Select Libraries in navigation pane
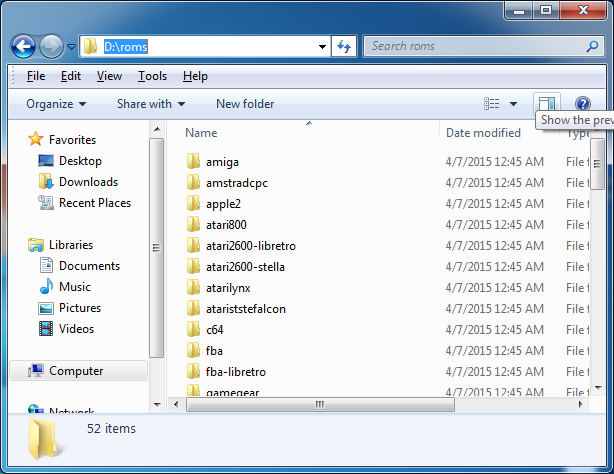614x474 pixels. coord(71,245)
